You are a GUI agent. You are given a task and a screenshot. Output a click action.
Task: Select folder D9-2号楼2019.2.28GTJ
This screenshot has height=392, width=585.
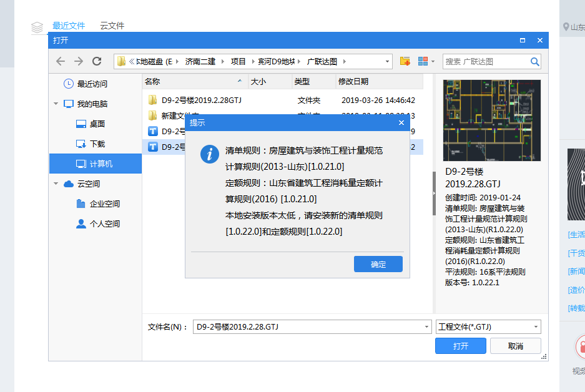(x=202, y=100)
